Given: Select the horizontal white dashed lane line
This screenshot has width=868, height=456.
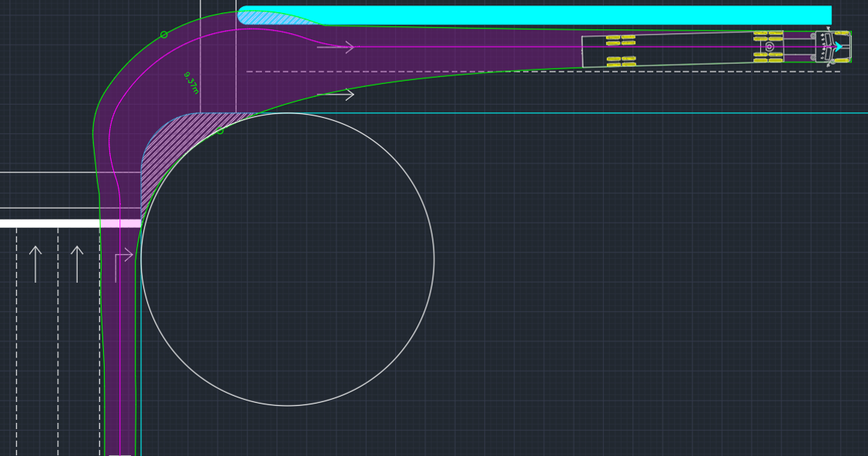Looking at the screenshot, I should point(539,72).
